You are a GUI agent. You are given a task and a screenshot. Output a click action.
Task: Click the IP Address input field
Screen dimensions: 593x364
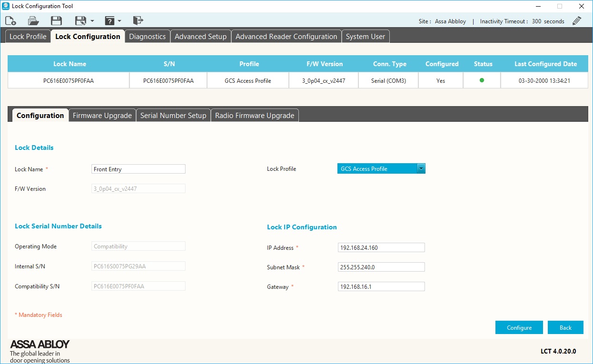coord(381,248)
